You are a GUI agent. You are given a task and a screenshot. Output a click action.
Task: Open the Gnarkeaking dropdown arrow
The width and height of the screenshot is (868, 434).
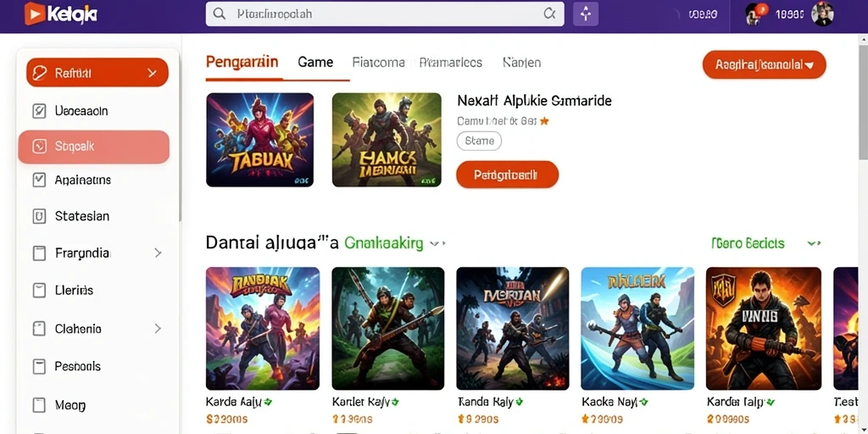[x=437, y=243]
